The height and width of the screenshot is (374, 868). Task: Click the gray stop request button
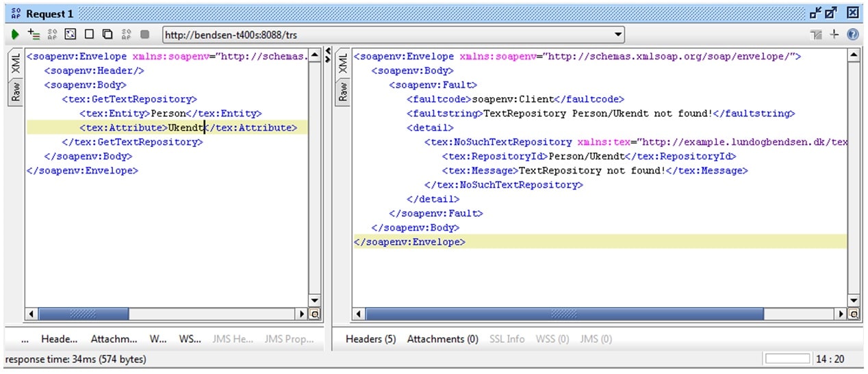[x=144, y=34]
